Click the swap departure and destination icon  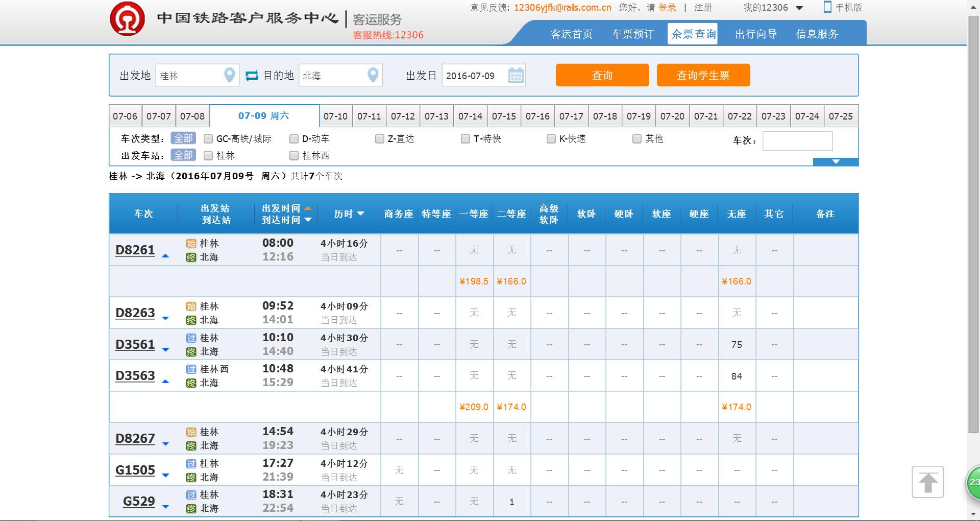tap(251, 76)
